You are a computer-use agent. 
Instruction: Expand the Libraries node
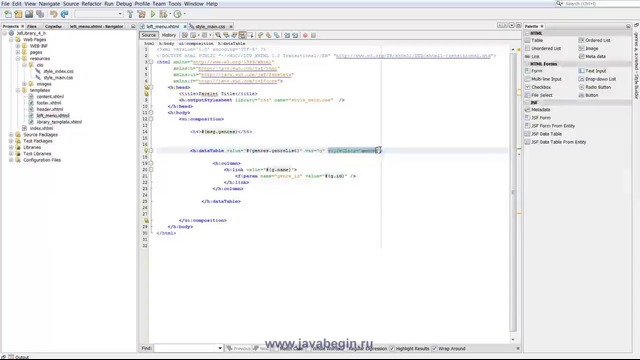[11, 147]
